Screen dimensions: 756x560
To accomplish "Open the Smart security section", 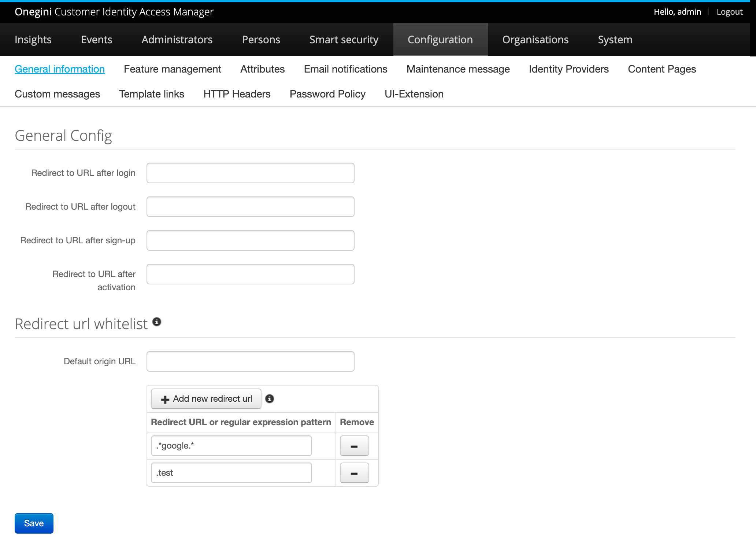I will point(344,40).
